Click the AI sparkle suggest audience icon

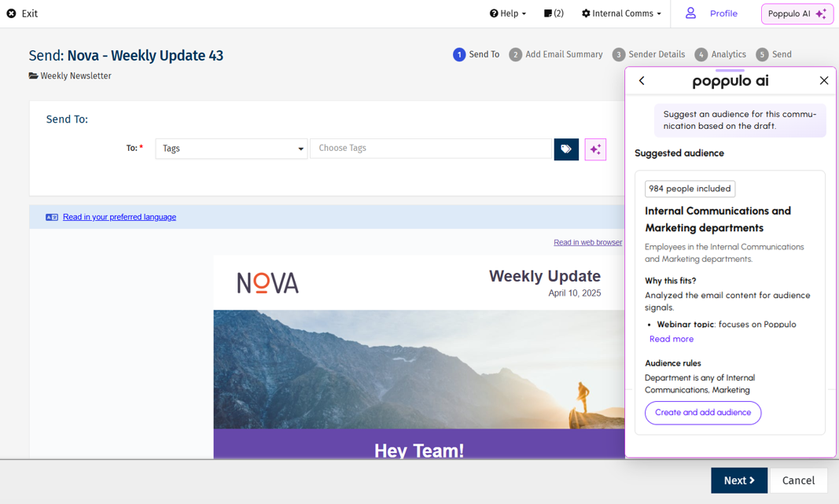click(595, 150)
